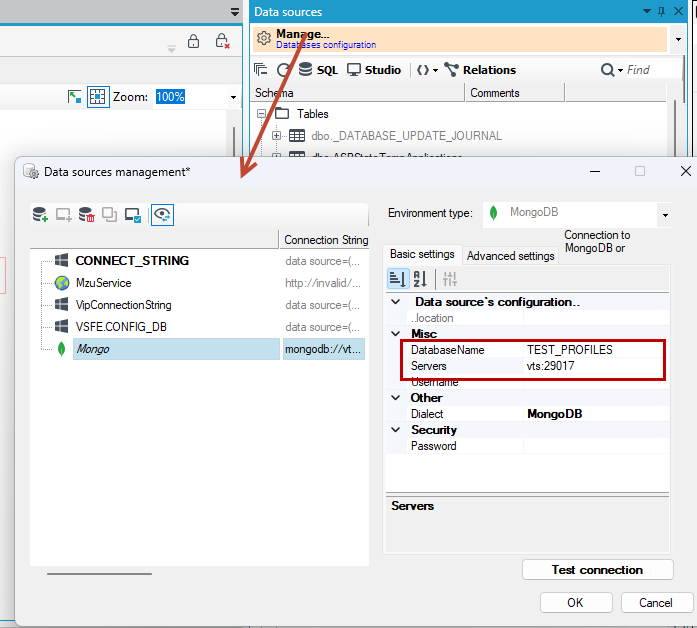Screen dimensions: 697x628
Task: Open Relations in Data sources panel
Action: coord(480,70)
